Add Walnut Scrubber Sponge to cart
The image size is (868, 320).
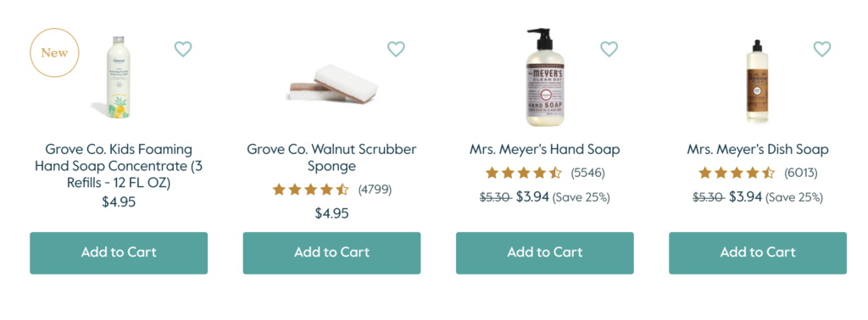(331, 252)
